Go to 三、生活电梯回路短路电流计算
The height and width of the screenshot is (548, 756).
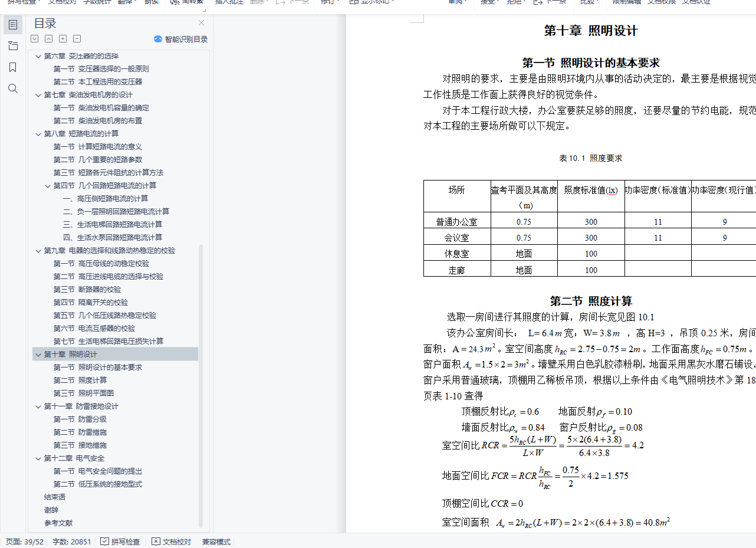pos(113,225)
